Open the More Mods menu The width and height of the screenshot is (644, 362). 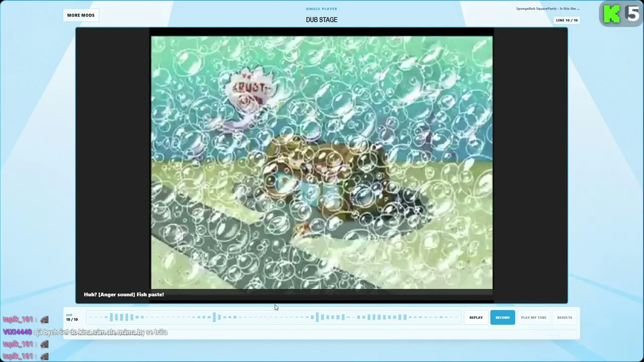[80, 15]
